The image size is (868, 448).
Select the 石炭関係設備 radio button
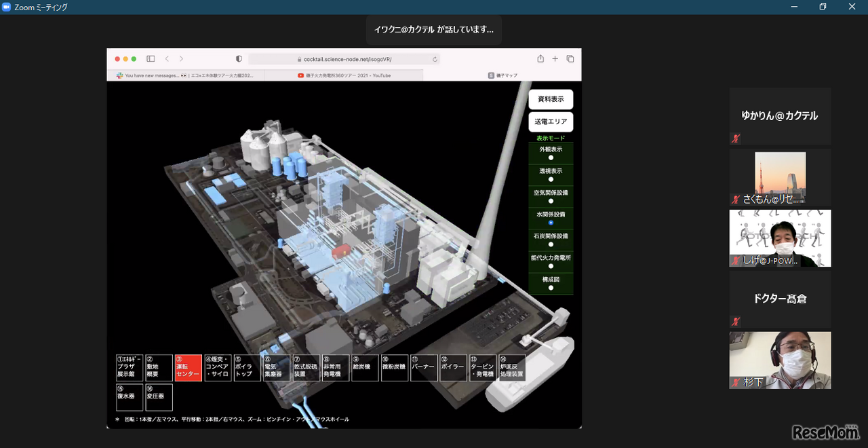point(551,244)
